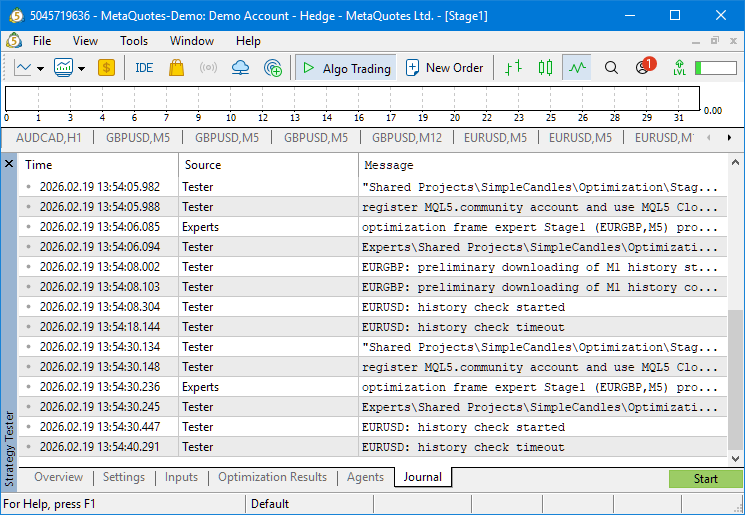Open the cloud VPS hosting icon
The height and width of the screenshot is (515, 745).
[240, 68]
